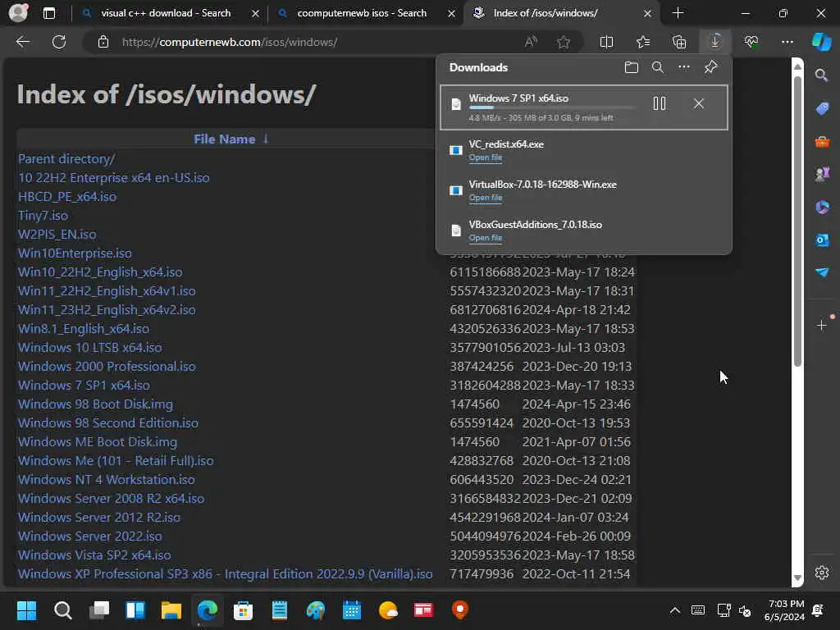Download Windows XP Professional SP3 x86 Integral Edition
Screen dimensions: 840x630
point(225,573)
